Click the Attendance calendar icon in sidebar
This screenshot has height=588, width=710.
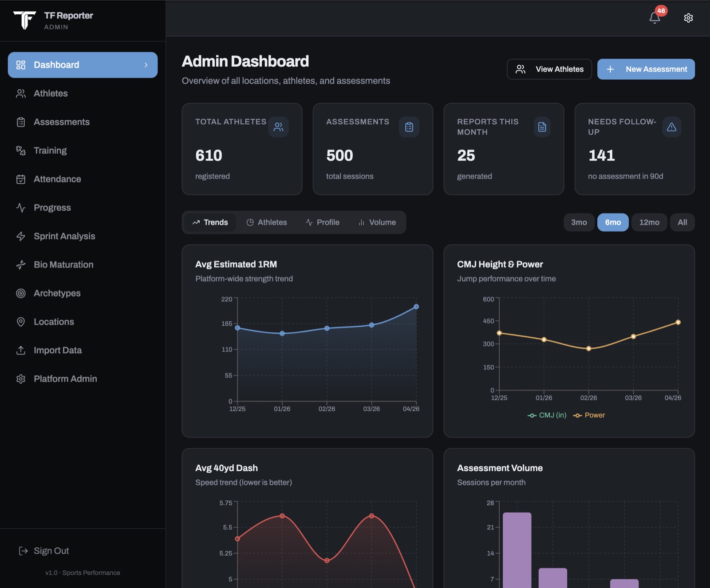tap(21, 179)
